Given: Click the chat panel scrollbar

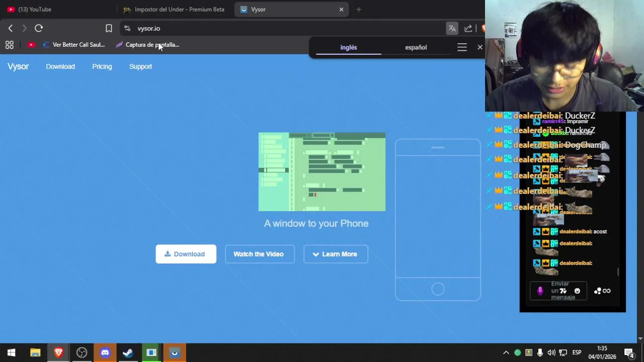Looking at the screenshot, I should click(618, 271).
